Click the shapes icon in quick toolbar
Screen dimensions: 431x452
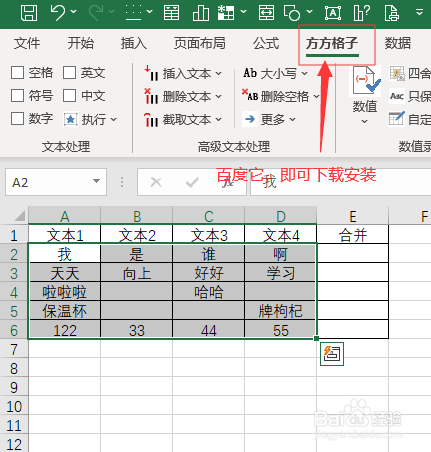[x=292, y=12]
